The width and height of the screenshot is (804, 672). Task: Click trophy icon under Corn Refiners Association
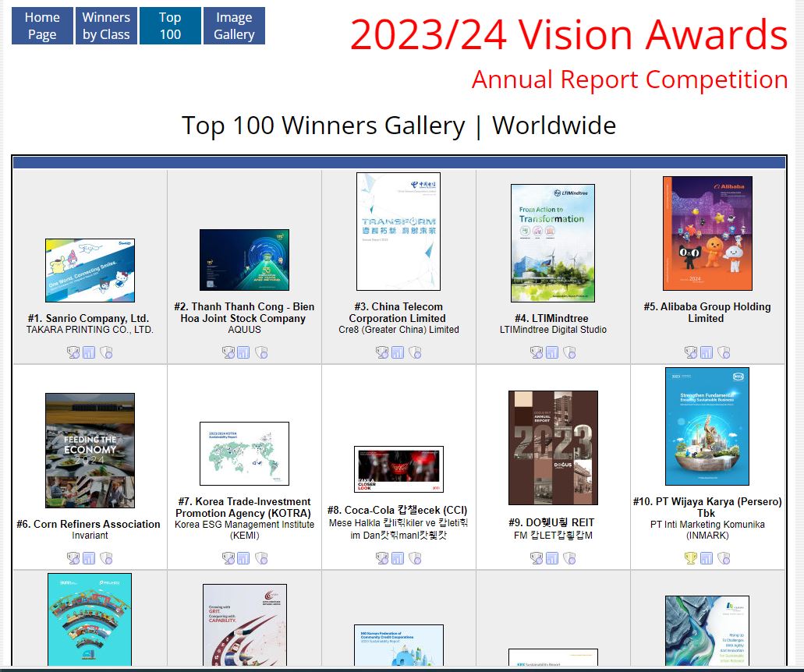click(73, 557)
